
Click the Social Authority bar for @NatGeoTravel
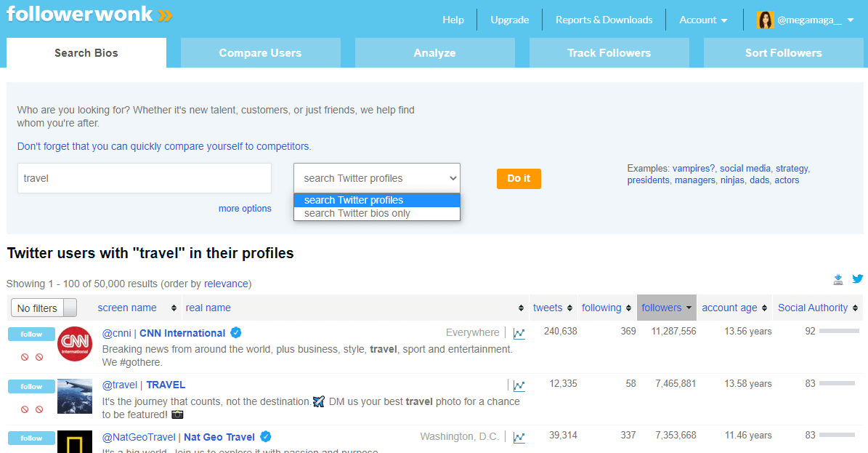pyautogui.click(x=837, y=436)
